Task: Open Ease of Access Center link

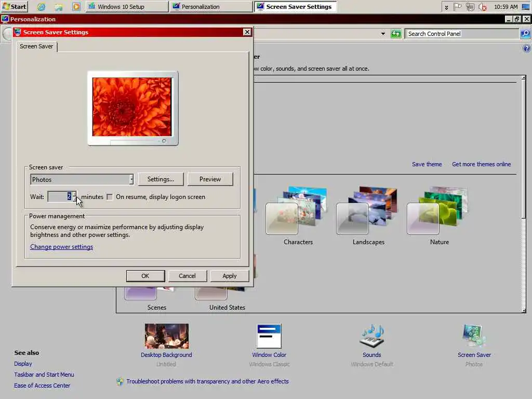Action: pos(42,385)
